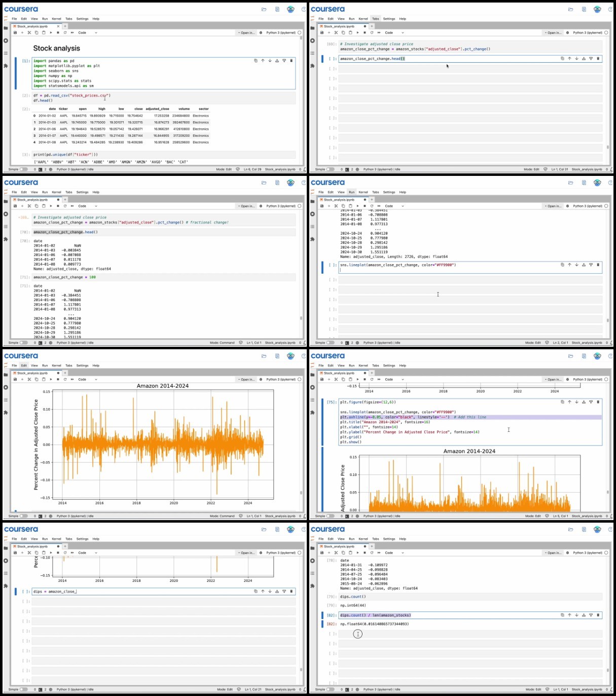Toggle the Simple switch under the 'dips = amazon_close_' cell
This screenshot has height=696, width=616.
click(x=24, y=689)
